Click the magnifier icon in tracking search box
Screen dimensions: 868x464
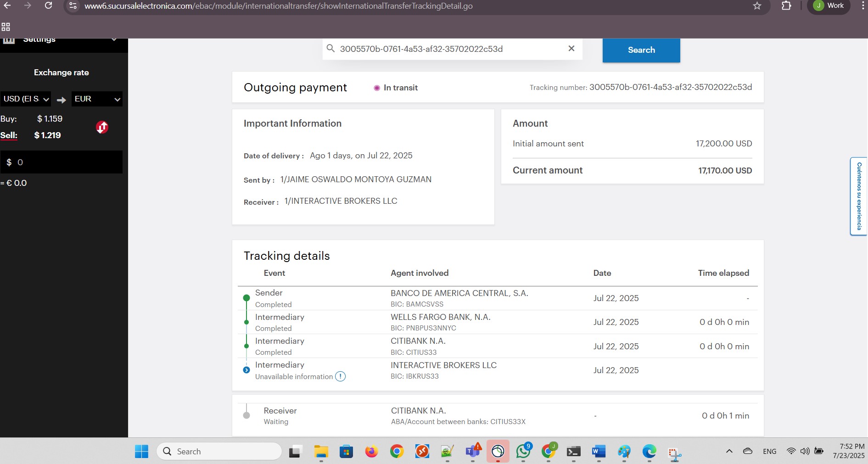point(330,49)
